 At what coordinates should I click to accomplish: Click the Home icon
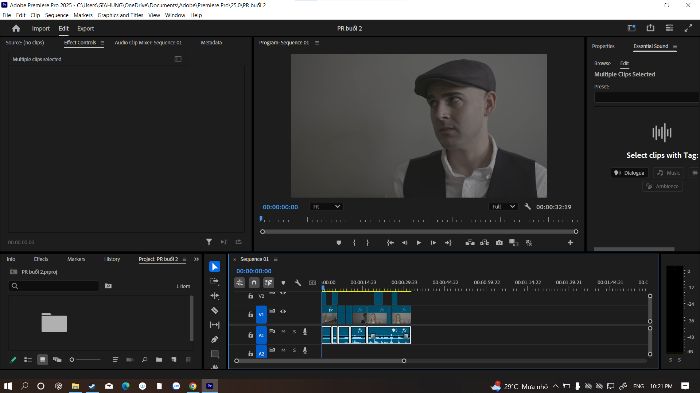click(x=16, y=28)
